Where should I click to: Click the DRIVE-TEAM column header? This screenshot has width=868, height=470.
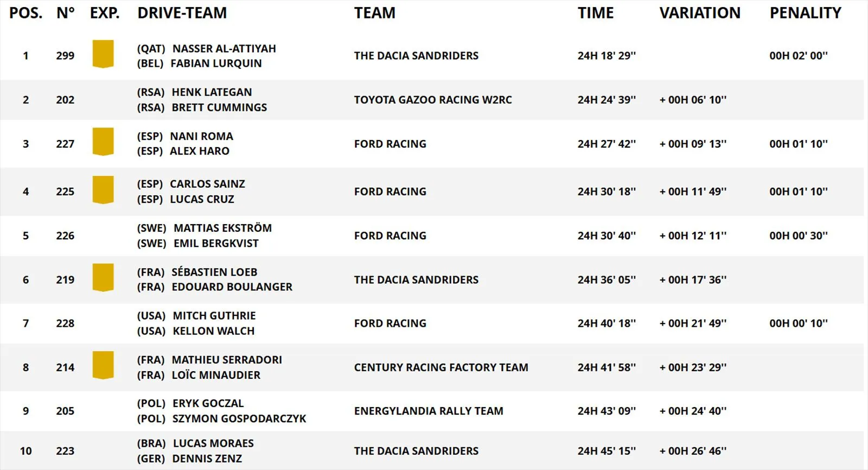click(182, 13)
